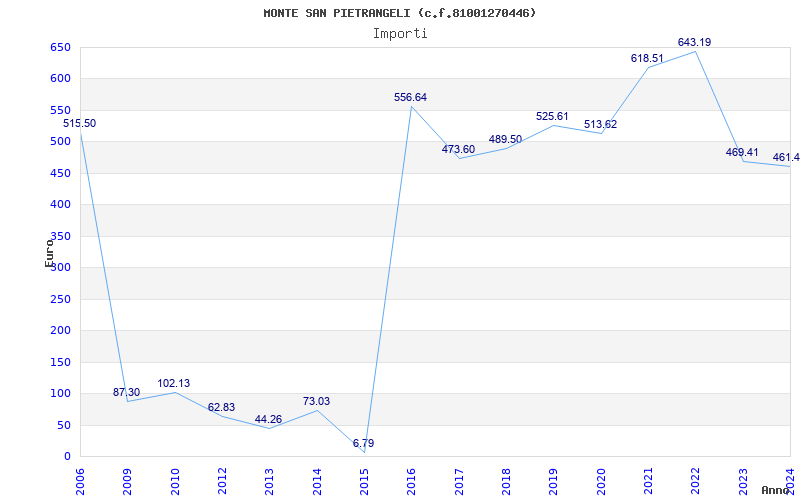800x500 pixels.
Task: Click the 650 tick on the y-axis
Action: point(60,47)
